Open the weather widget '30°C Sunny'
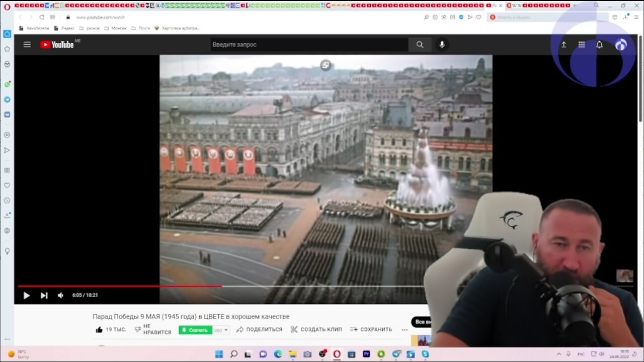This screenshot has height=362, width=644. point(19,354)
